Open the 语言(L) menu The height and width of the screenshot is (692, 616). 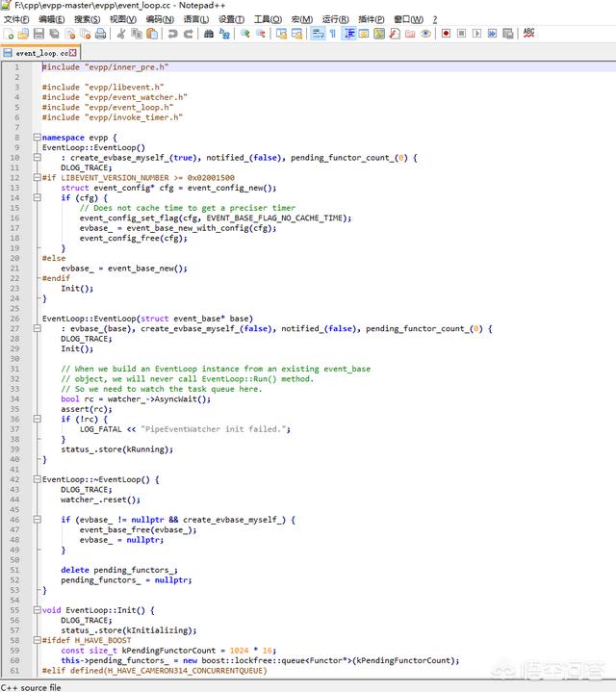(196, 19)
